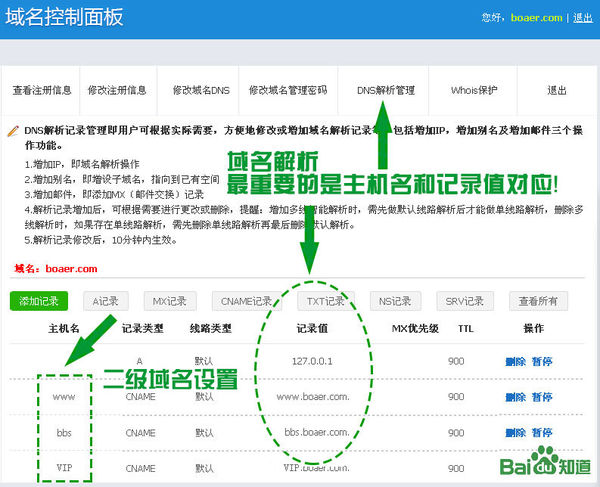
Task: Filter by A记录 button
Action: tap(105, 301)
